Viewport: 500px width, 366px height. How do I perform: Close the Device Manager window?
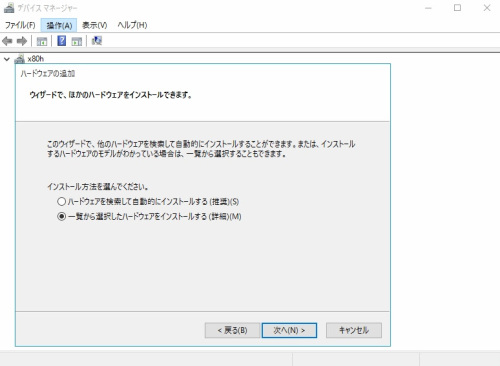(487, 8)
